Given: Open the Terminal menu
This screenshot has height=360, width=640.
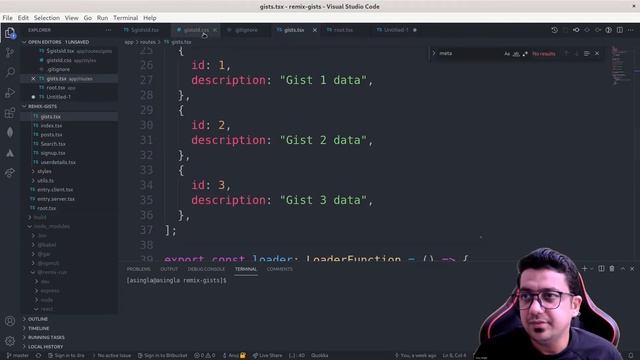Looking at the screenshot, I should click(x=125, y=18).
